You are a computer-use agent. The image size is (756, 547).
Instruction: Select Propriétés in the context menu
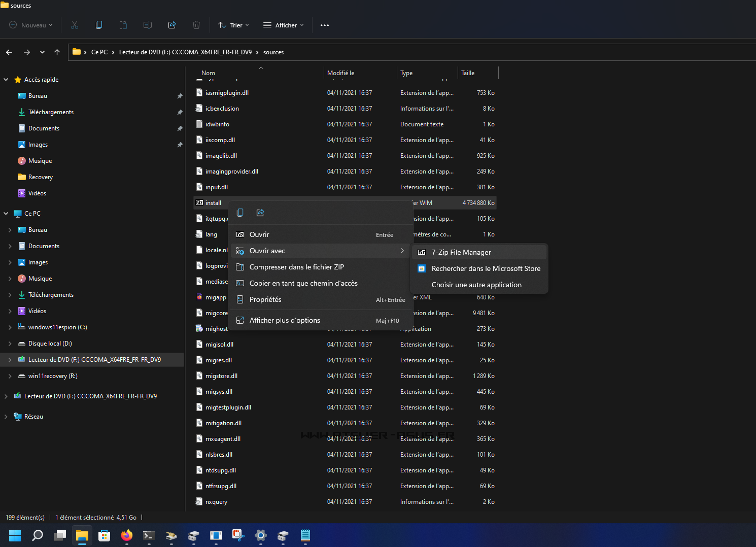[x=265, y=299]
